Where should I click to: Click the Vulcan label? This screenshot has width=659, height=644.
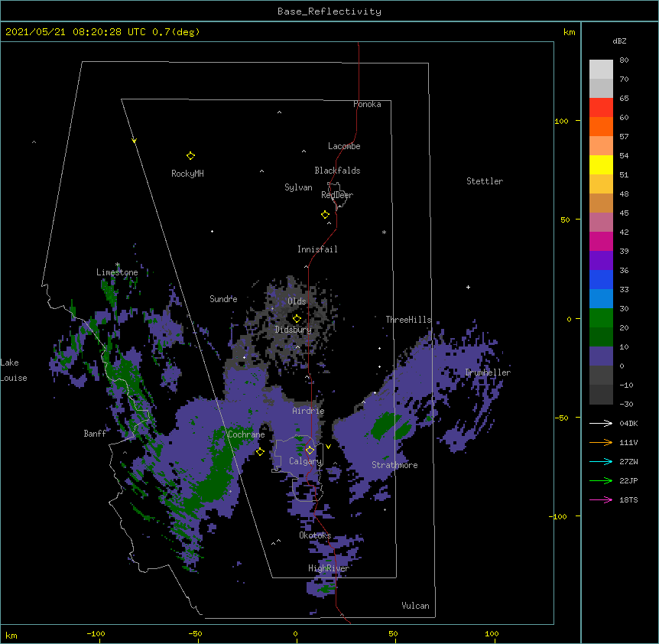click(415, 606)
